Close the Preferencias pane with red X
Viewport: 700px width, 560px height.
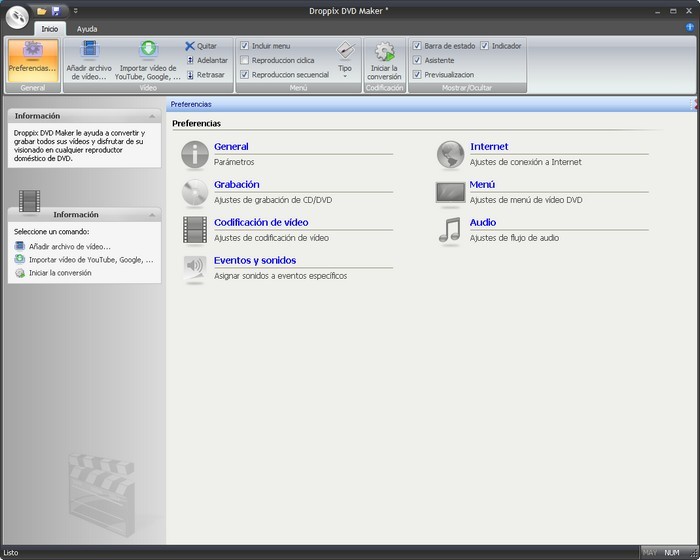[x=695, y=104]
